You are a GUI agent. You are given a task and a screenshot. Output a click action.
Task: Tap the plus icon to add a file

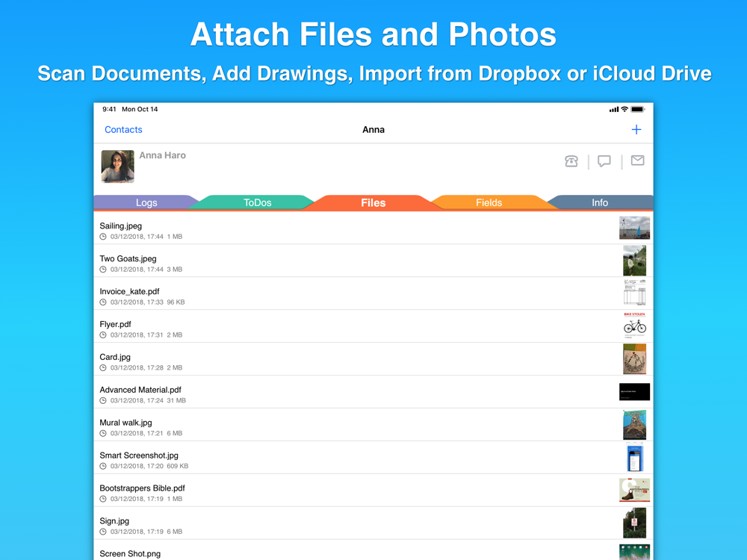[636, 129]
